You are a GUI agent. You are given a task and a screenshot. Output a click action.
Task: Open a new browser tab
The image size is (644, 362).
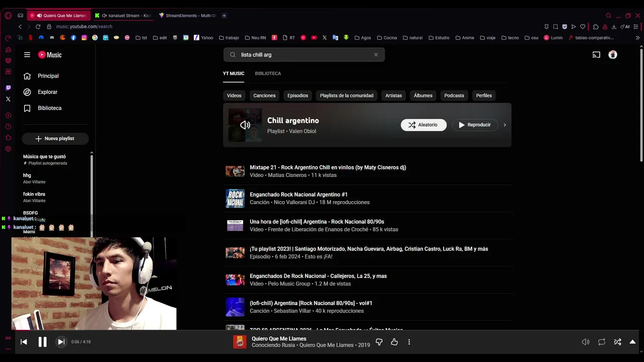tap(224, 16)
